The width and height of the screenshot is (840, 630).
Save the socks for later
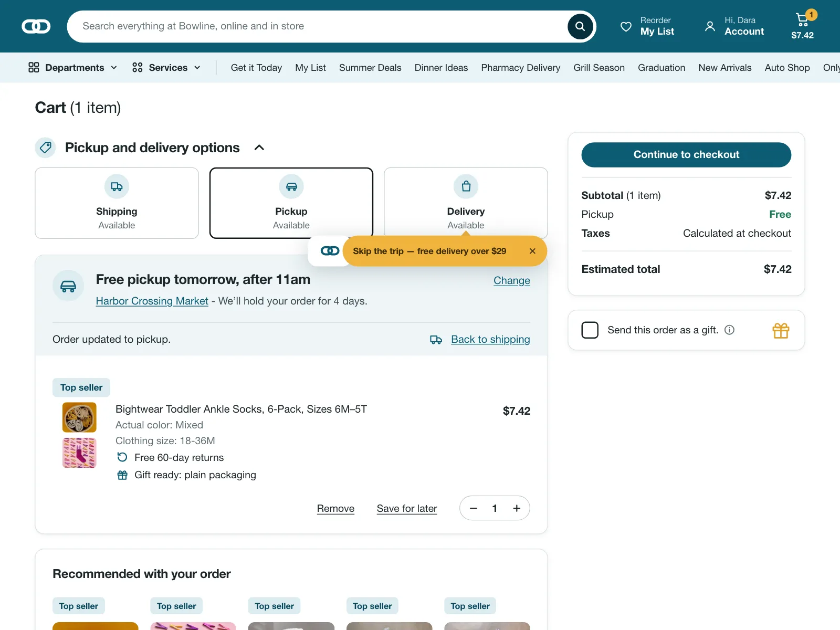(407, 508)
